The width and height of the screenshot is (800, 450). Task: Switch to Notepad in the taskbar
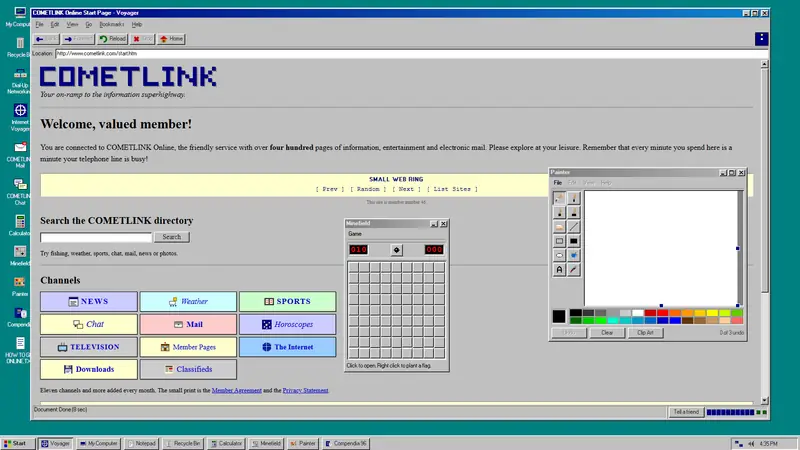point(141,443)
